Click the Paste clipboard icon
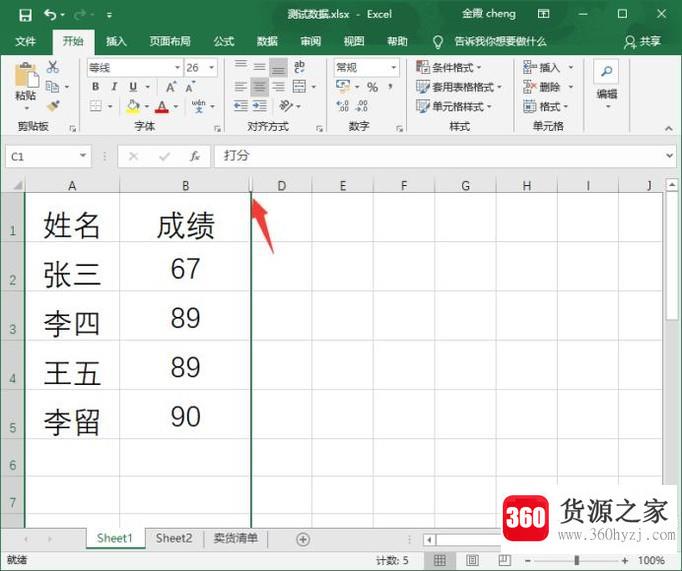Image resolution: width=682 pixels, height=571 pixels. [x=27, y=75]
